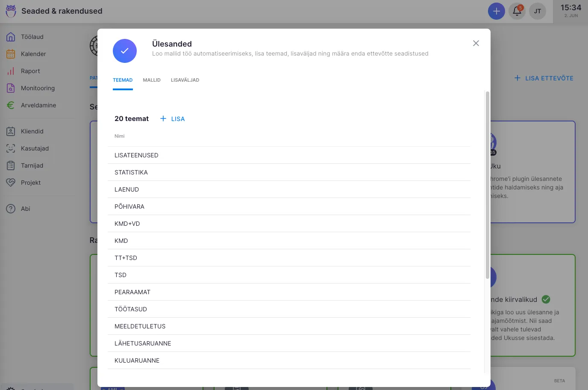Image resolution: width=588 pixels, height=390 pixels.
Task: Open Kliendid from the sidebar icon
Action: [11, 131]
